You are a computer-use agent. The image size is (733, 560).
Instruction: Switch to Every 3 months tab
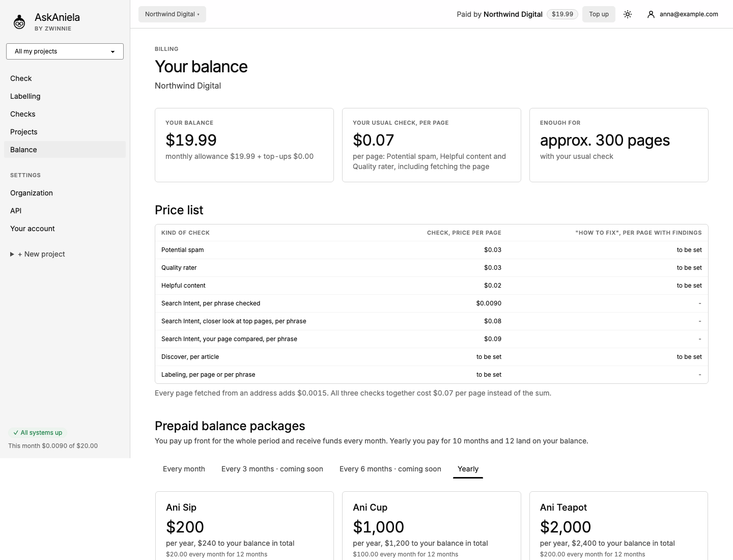[x=272, y=469]
